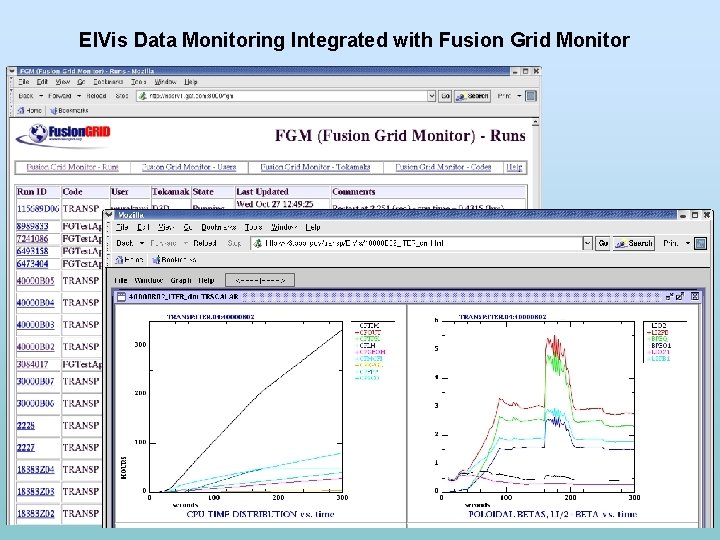Open Bookmarks from FGM window's personal toolbar
720x540 pixels.
[69, 110]
